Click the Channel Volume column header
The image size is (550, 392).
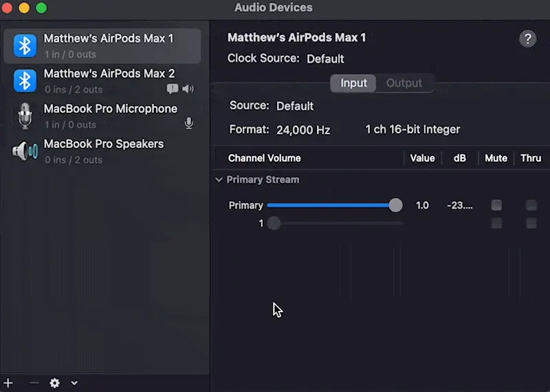pyautogui.click(x=265, y=158)
